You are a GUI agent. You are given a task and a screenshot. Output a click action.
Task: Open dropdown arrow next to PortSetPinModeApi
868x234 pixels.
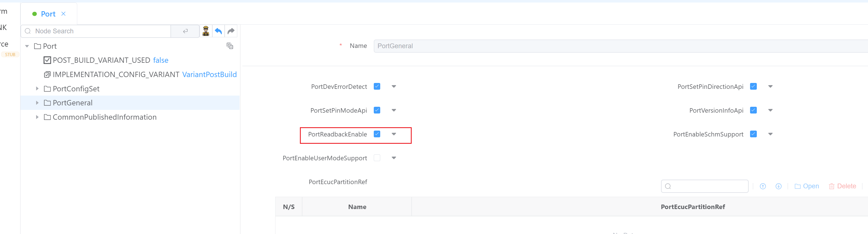click(394, 110)
